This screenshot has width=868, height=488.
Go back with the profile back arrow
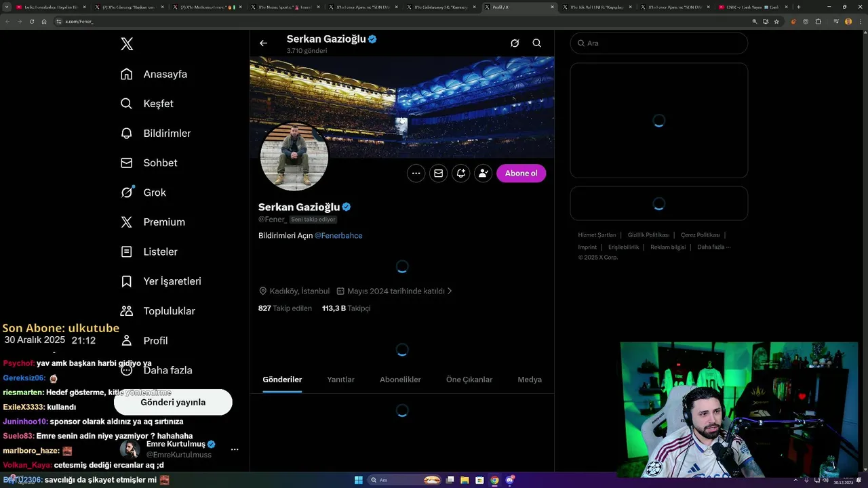(x=263, y=43)
